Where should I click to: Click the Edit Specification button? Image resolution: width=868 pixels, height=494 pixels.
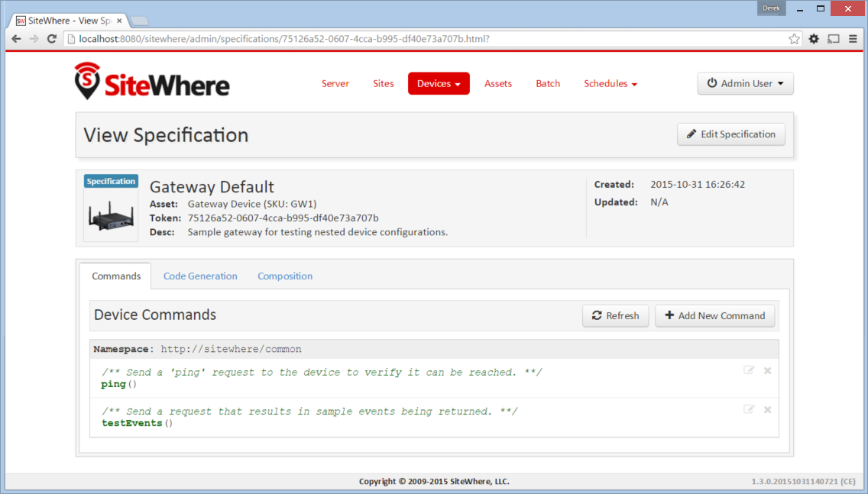(730, 134)
